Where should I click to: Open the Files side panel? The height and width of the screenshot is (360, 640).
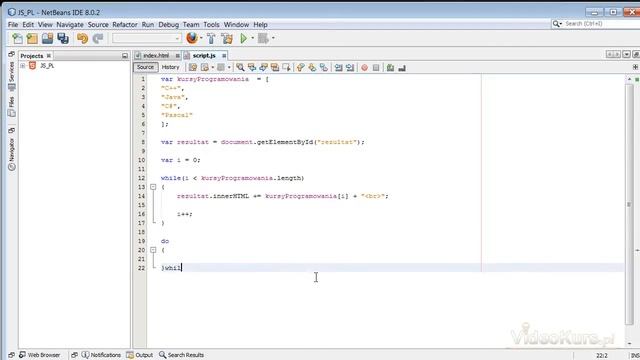pos(11,107)
